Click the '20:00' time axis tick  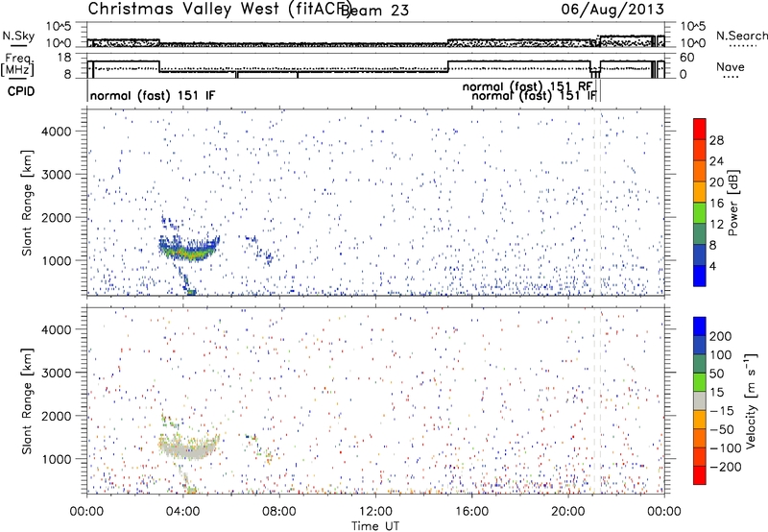(568, 512)
